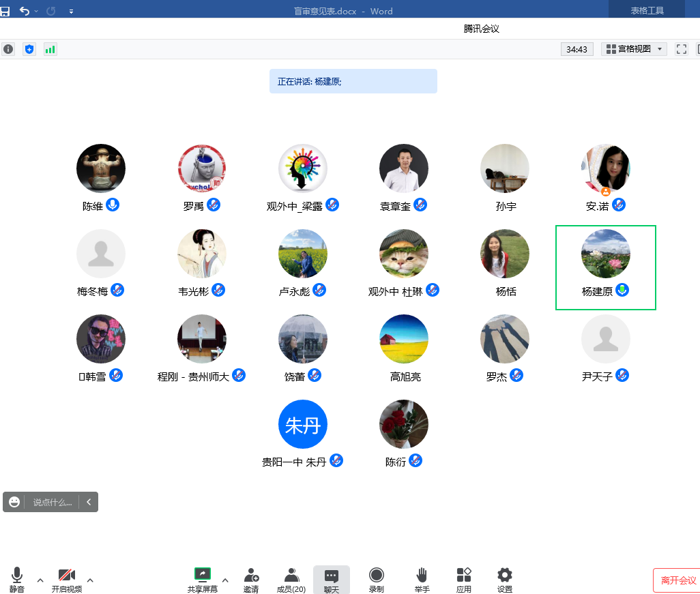
Task: Open meeting info icon
Action: pyautogui.click(x=8, y=49)
